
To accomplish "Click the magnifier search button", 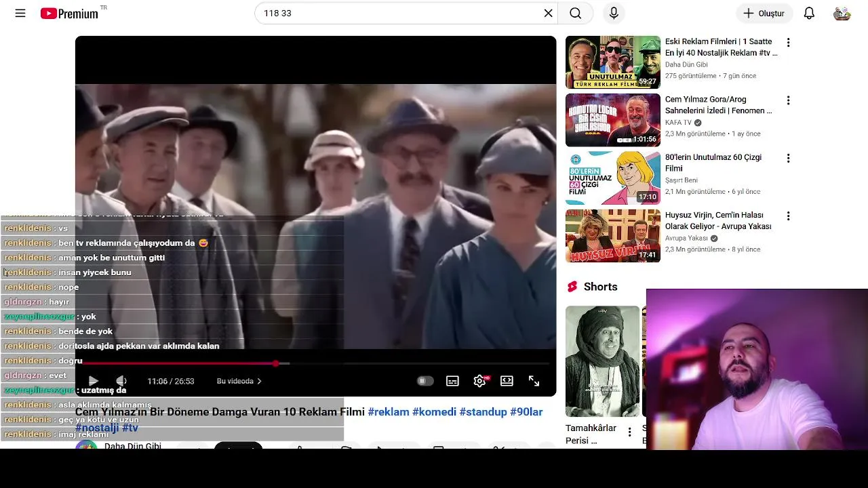I will point(575,14).
